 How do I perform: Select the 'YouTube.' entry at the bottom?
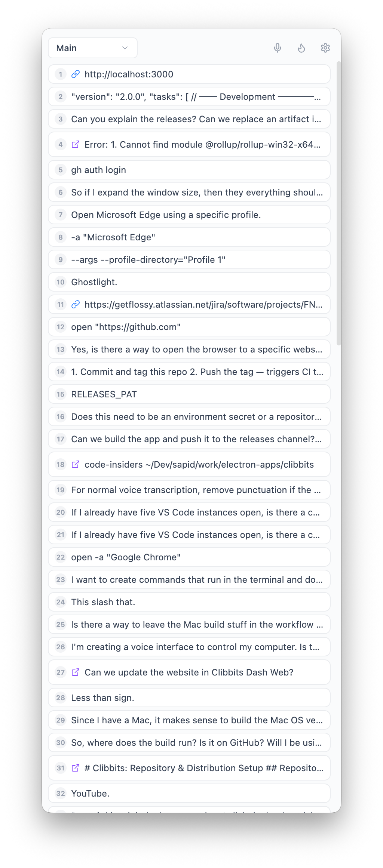189,793
